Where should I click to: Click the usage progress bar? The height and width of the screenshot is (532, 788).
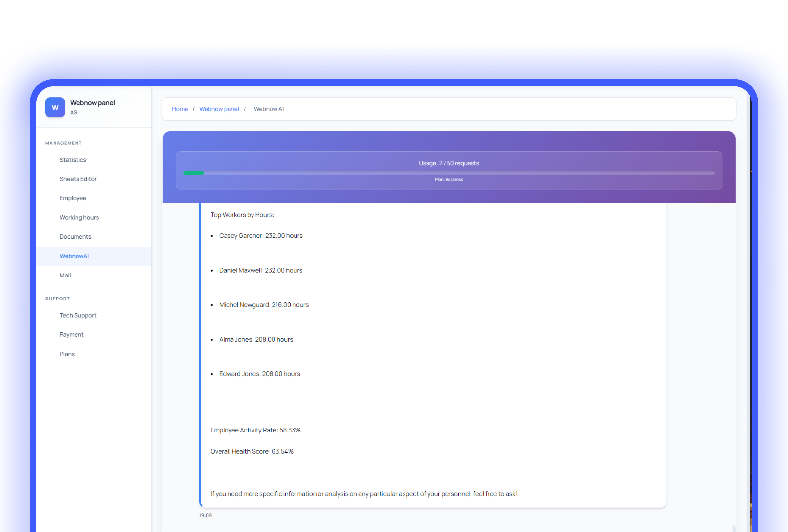(x=449, y=173)
